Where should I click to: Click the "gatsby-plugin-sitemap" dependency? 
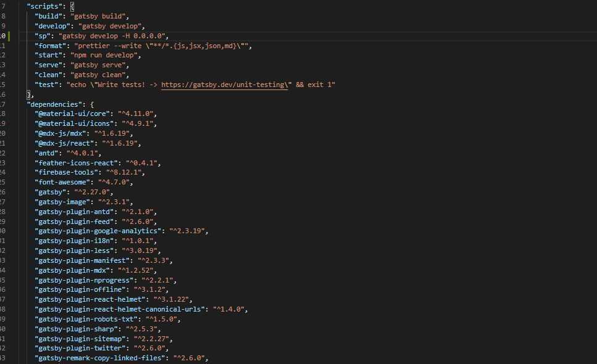click(80, 339)
